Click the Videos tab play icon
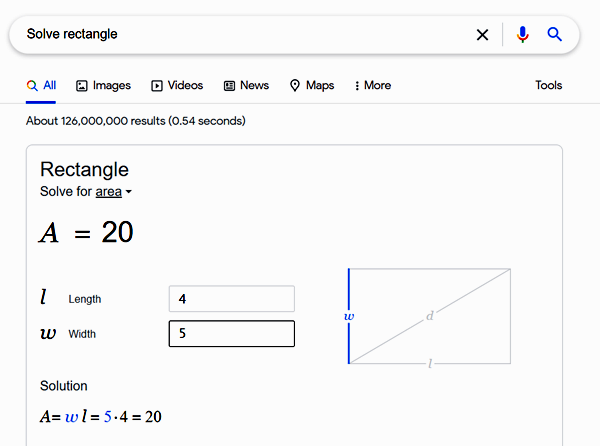 click(157, 86)
